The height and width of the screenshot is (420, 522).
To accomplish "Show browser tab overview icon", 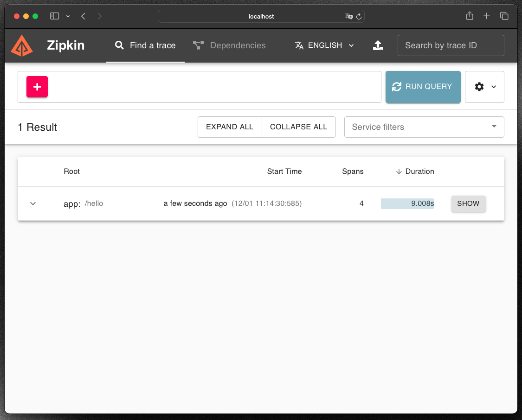I will click(x=504, y=16).
